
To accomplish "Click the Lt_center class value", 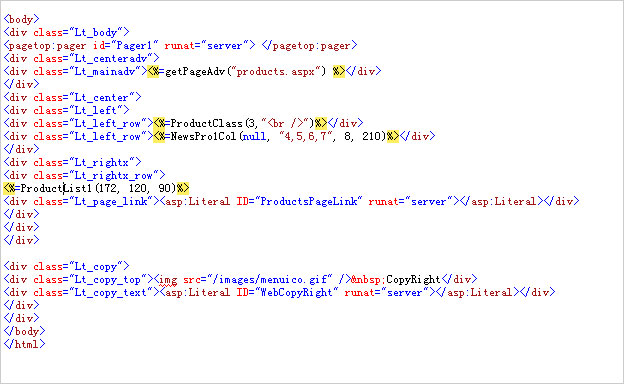I will (x=102, y=97).
